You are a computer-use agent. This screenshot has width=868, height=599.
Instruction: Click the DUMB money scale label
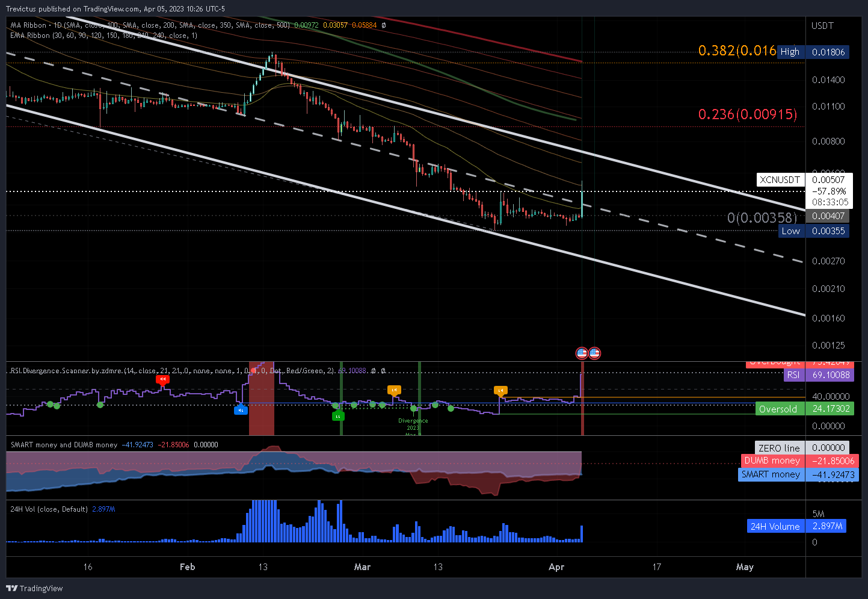[x=772, y=461]
